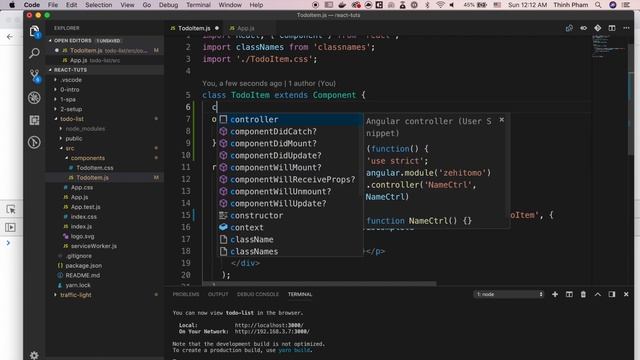Image resolution: width=640 pixels, height=360 pixels.
Task: Open the Manage gear in activity bar
Action: click(34, 355)
